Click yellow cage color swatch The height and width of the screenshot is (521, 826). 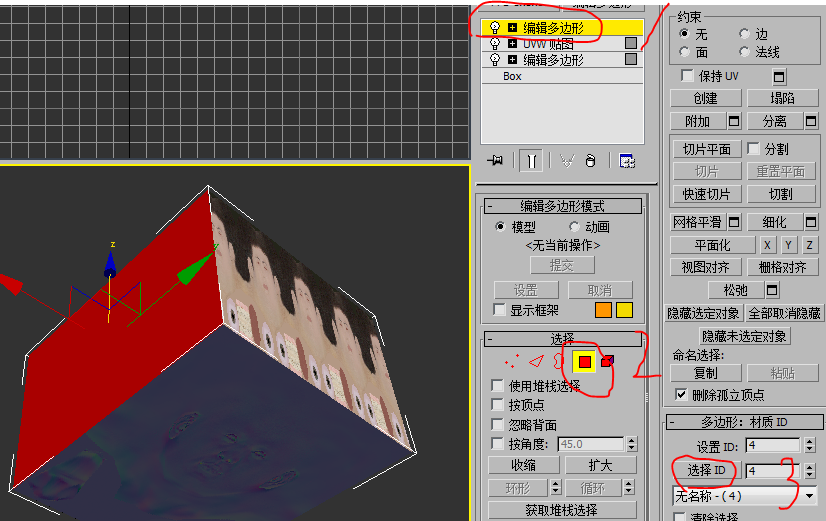624,310
